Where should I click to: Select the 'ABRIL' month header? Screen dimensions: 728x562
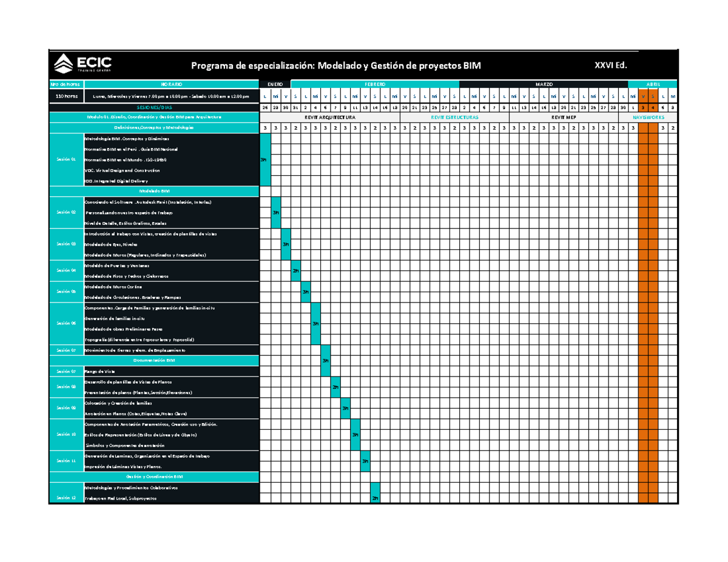pos(653,84)
